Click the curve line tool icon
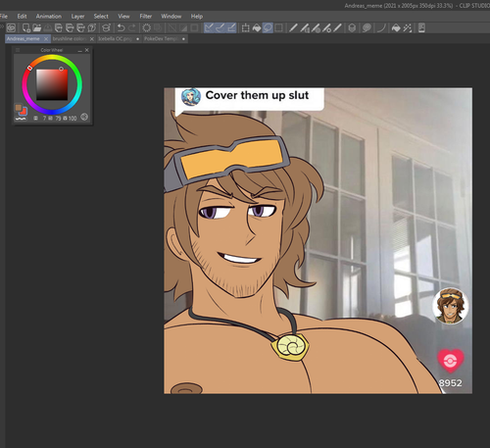Viewport: 490px width, 448px height. pos(381,28)
